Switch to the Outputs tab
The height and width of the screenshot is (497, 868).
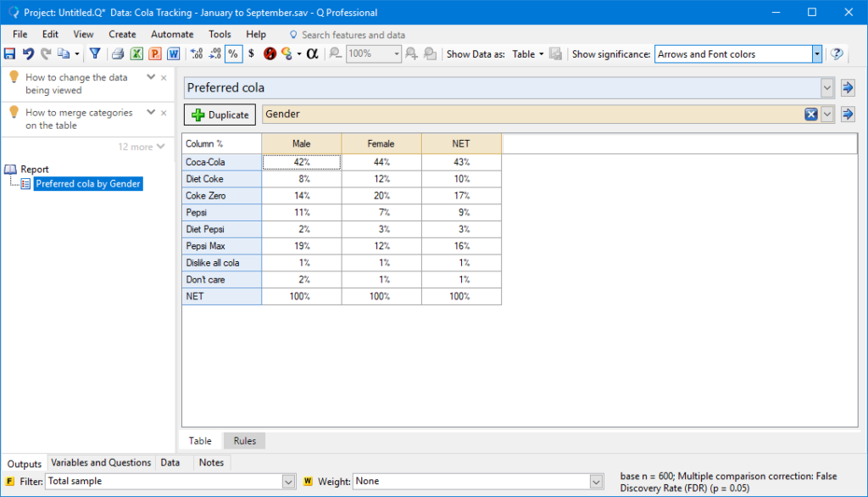tap(25, 463)
